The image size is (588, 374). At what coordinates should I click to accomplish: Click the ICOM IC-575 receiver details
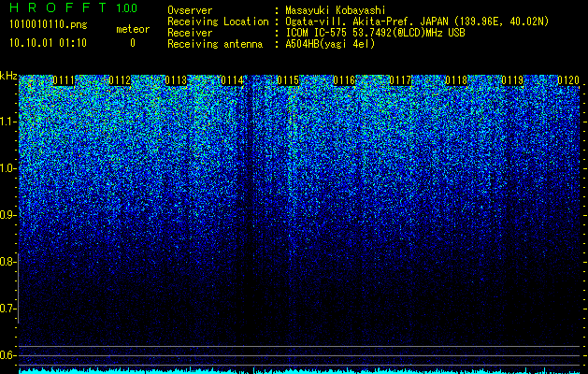tap(375, 33)
